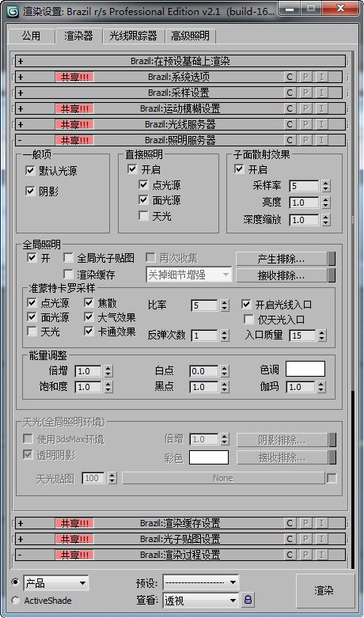Toggle the 卡通效果 checkbox
The image size is (364, 618).
[x=89, y=331]
